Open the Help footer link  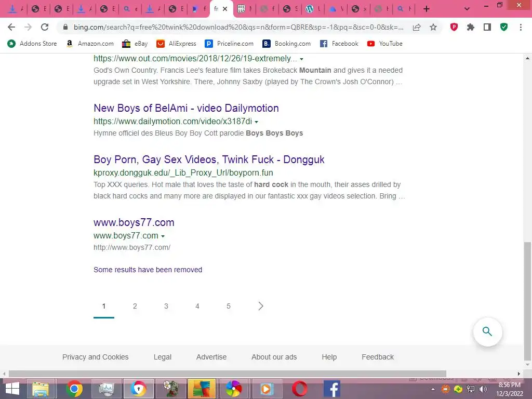329,357
